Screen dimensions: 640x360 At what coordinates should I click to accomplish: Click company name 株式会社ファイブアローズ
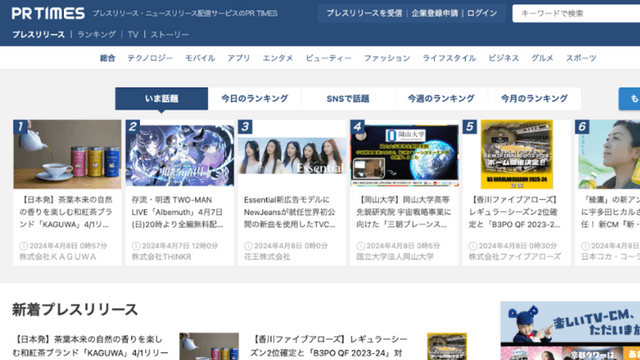(x=515, y=257)
